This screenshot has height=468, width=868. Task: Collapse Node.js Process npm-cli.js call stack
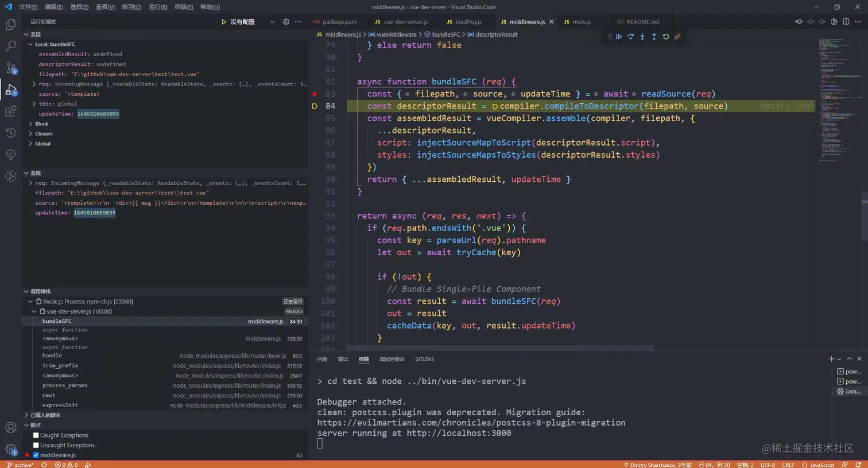coord(30,302)
